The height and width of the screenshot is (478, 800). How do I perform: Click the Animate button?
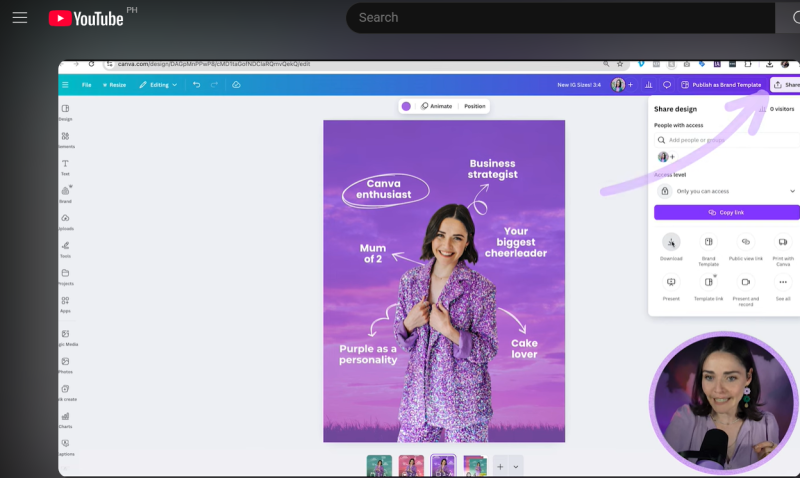tap(436, 106)
